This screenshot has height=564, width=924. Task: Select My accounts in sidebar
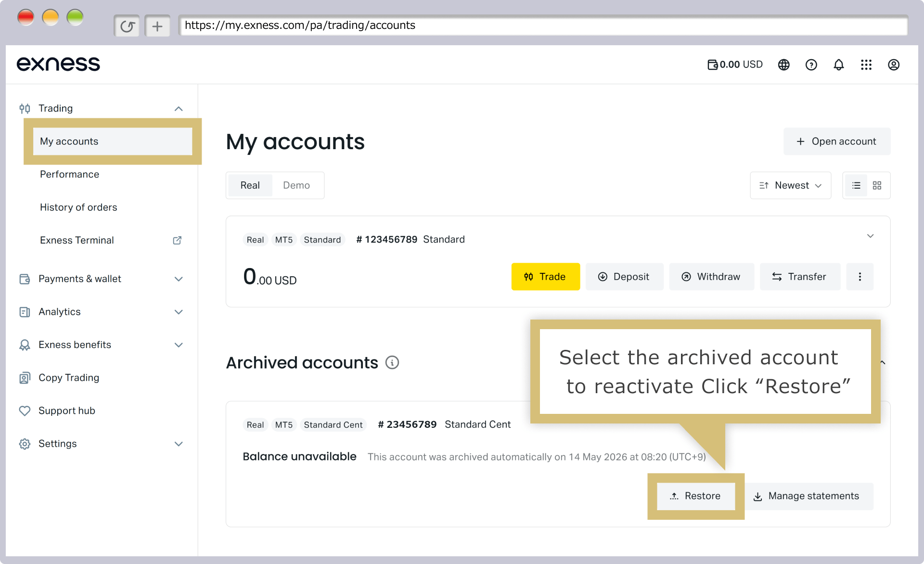pyautogui.click(x=113, y=141)
